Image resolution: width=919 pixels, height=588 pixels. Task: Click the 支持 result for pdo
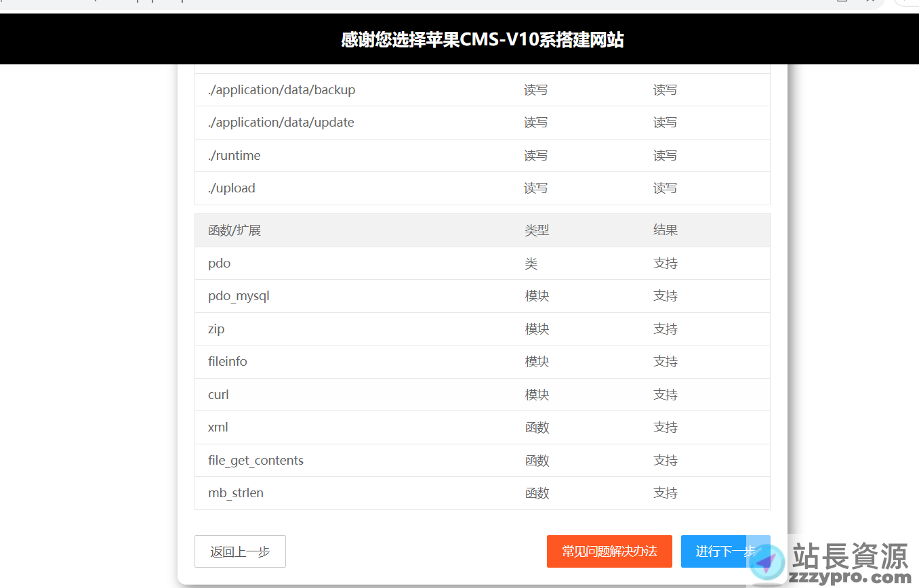pos(666,264)
